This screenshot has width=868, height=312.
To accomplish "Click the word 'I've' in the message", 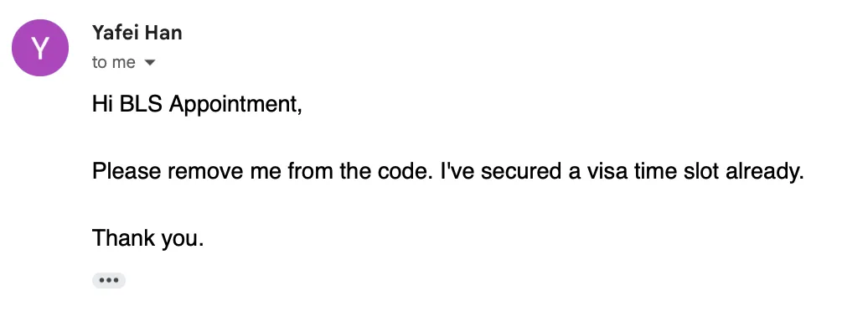I will (x=457, y=171).
